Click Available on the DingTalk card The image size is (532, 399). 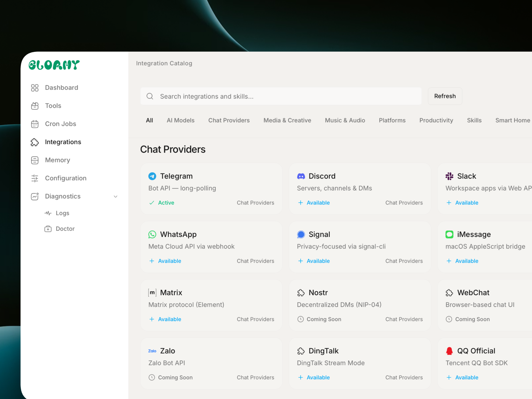tap(318, 377)
